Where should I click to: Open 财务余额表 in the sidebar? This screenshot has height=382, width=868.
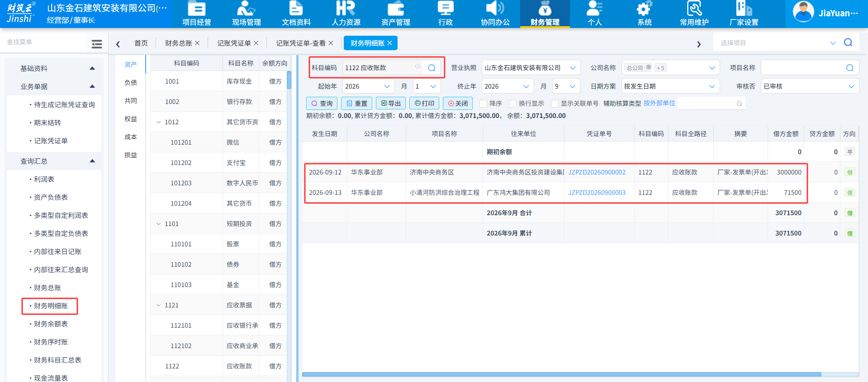pos(51,324)
